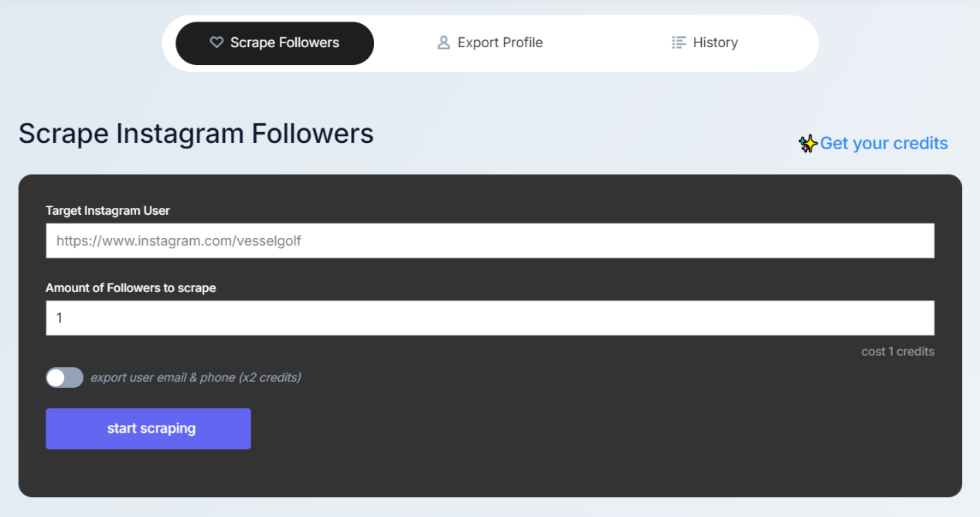This screenshot has height=517, width=980.
Task: Click the yellow star emoji before the credits link
Action: point(807,143)
